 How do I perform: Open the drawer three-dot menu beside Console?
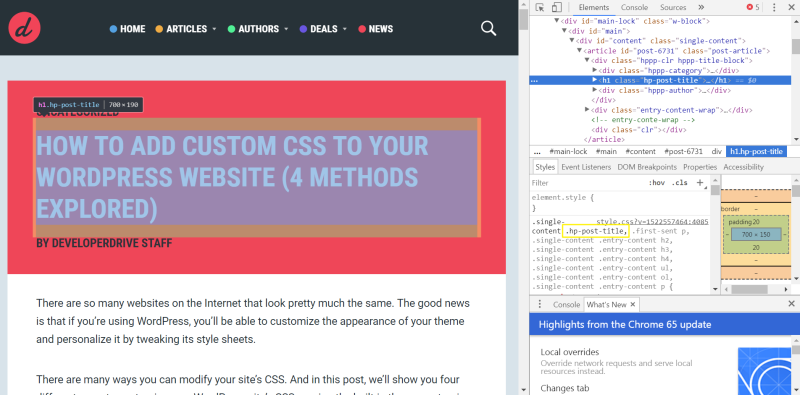[540, 304]
